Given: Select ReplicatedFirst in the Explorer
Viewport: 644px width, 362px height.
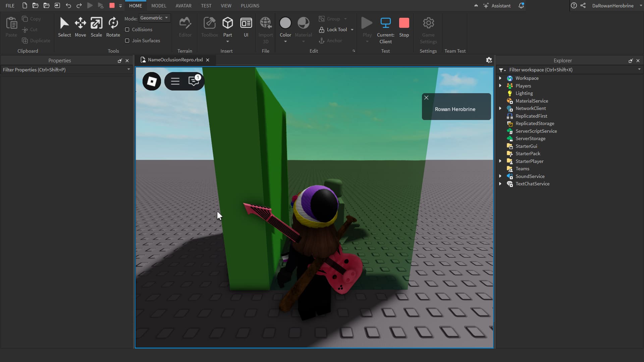Looking at the screenshot, I should point(531,116).
